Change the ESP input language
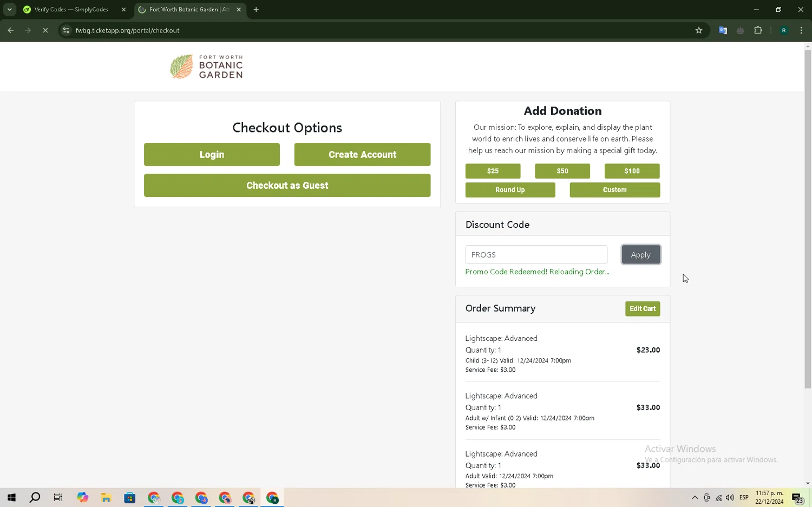 point(744,497)
